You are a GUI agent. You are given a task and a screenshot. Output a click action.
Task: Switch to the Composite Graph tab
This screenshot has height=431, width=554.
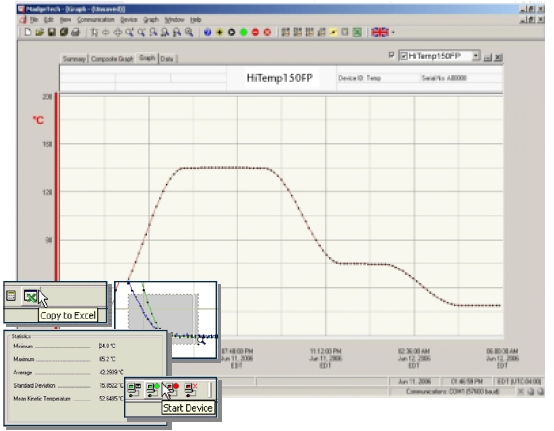point(112,59)
